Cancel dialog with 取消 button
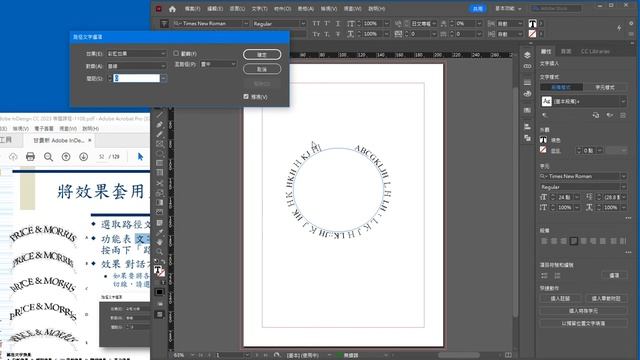The image size is (640, 360). [262, 69]
